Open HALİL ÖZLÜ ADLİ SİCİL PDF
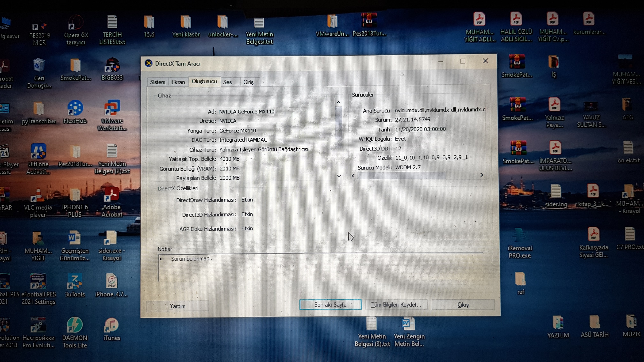The height and width of the screenshot is (362, 644). pos(516,27)
